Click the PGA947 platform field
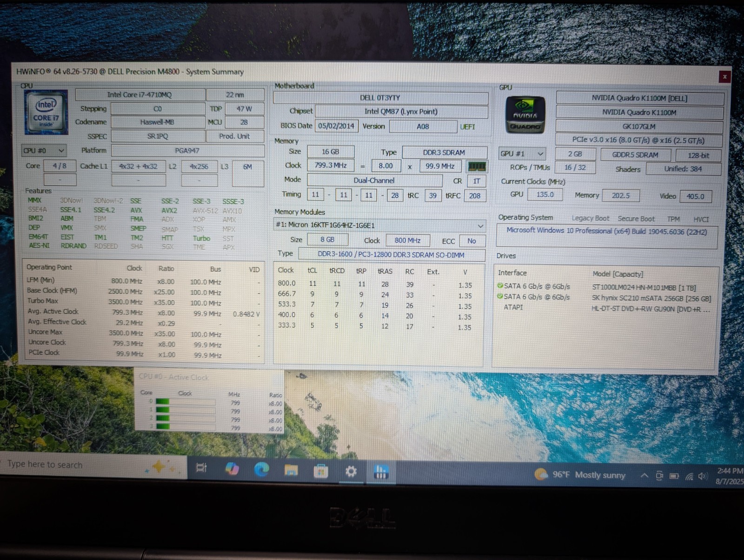Viewport: 744px width, 560px height. tap(188, 151)
